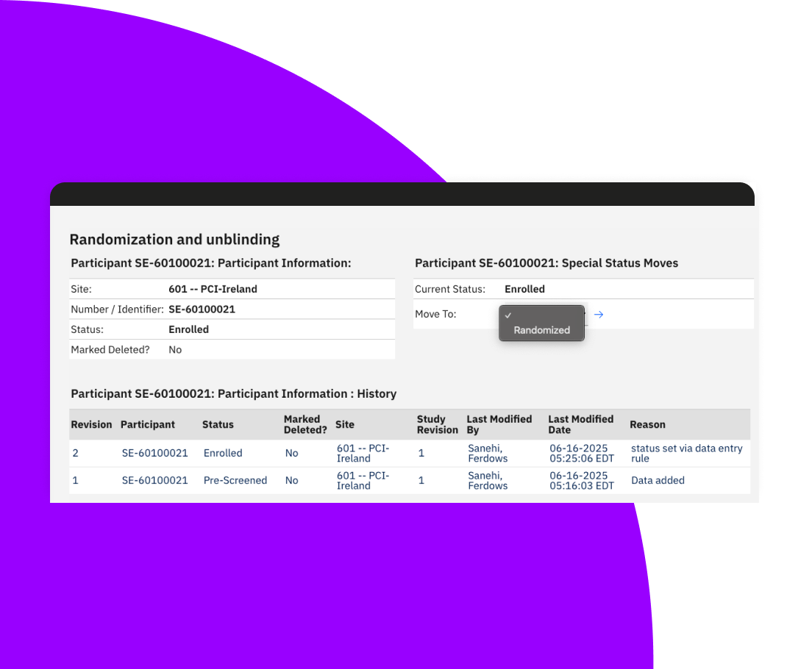Select "Randomized" from the status dropdown

[541, 331]
